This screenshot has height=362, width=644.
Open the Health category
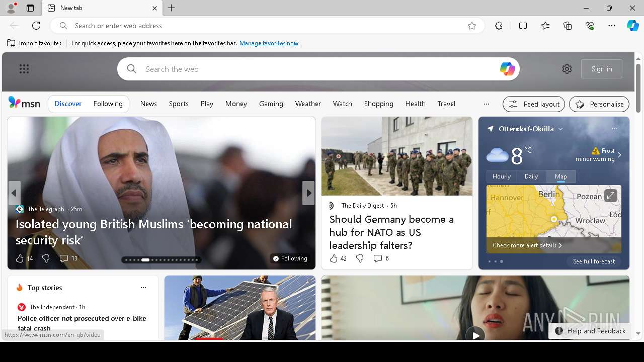[416, 104]
